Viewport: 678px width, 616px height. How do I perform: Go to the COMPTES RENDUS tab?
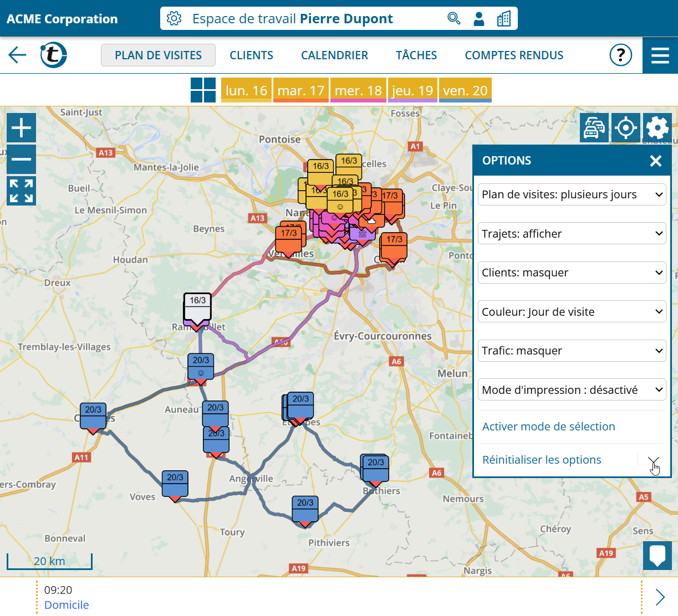[x=514, y=55]
